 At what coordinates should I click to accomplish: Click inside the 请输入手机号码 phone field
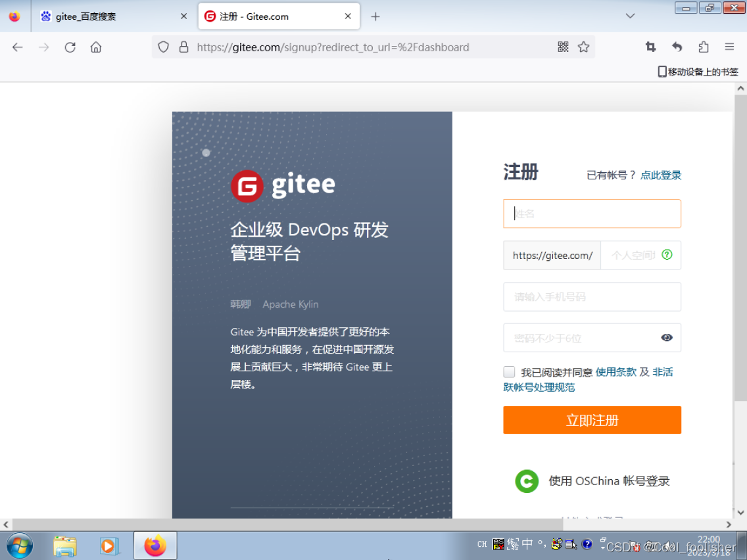coord(591,296)
